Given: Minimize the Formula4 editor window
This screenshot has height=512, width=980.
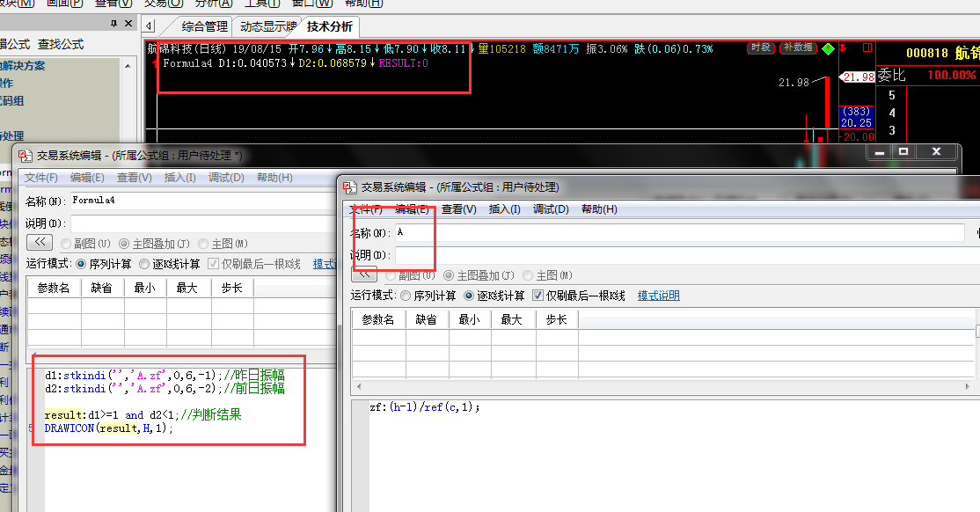Looking at the screenshot, I should 880,152.
